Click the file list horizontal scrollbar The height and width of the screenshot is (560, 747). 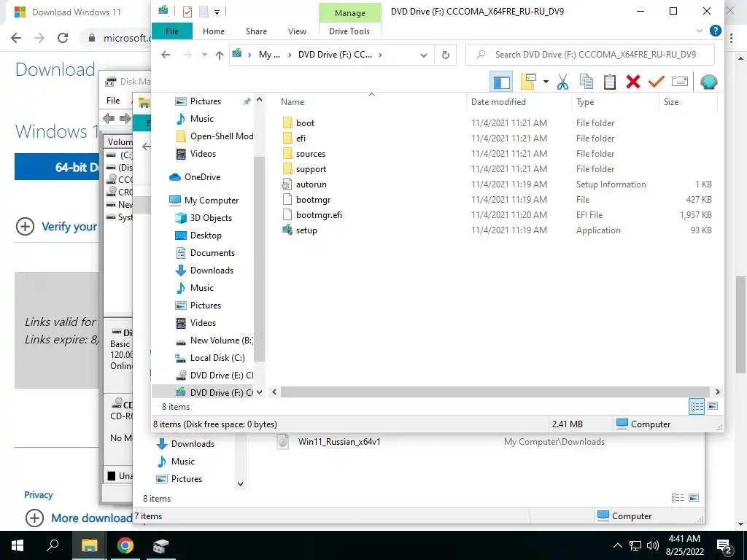(x=495, y=392)
